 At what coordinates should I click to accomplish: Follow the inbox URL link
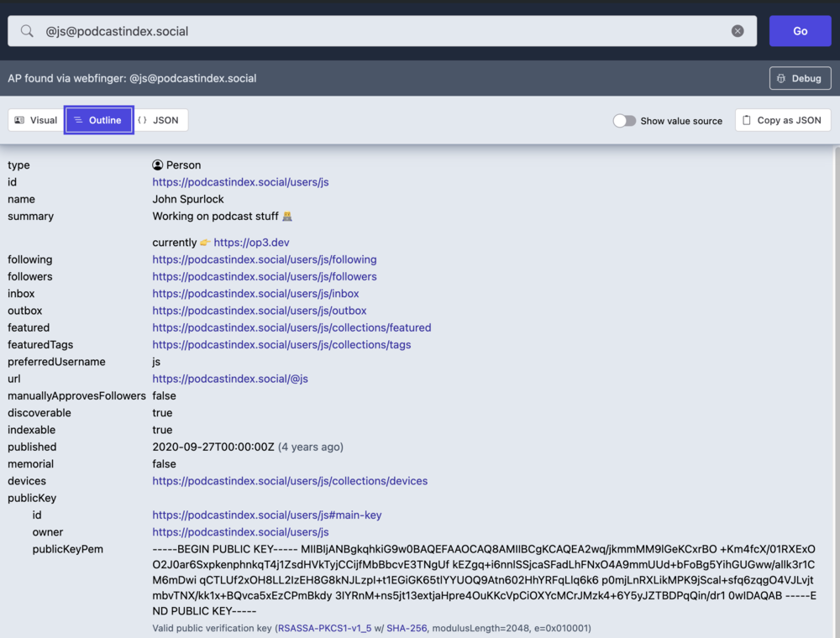[x=255, y=294]
